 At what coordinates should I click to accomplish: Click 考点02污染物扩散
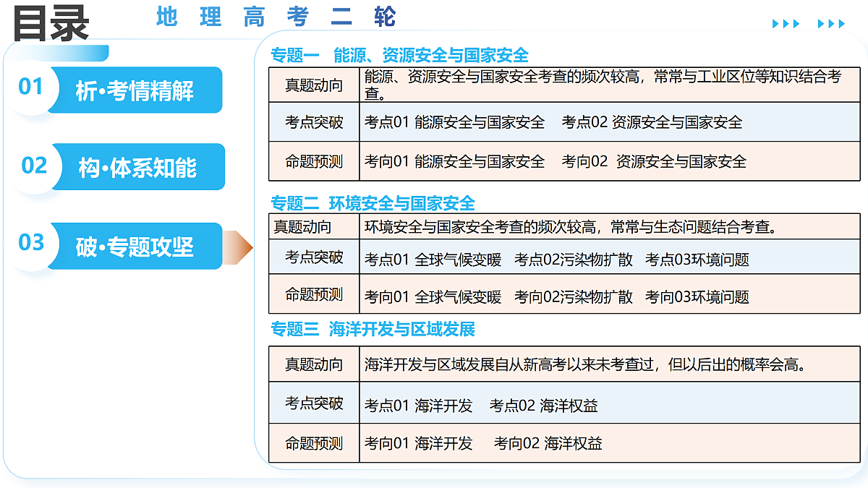(x=574, y=260)
